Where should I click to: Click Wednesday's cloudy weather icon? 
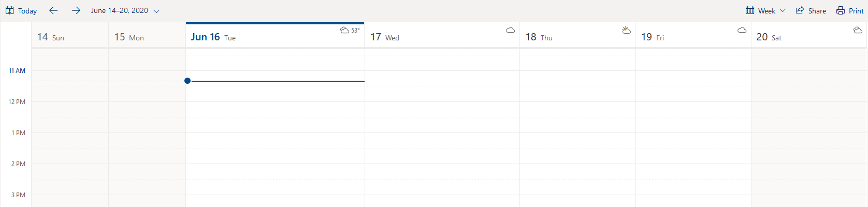click(511, 30)
